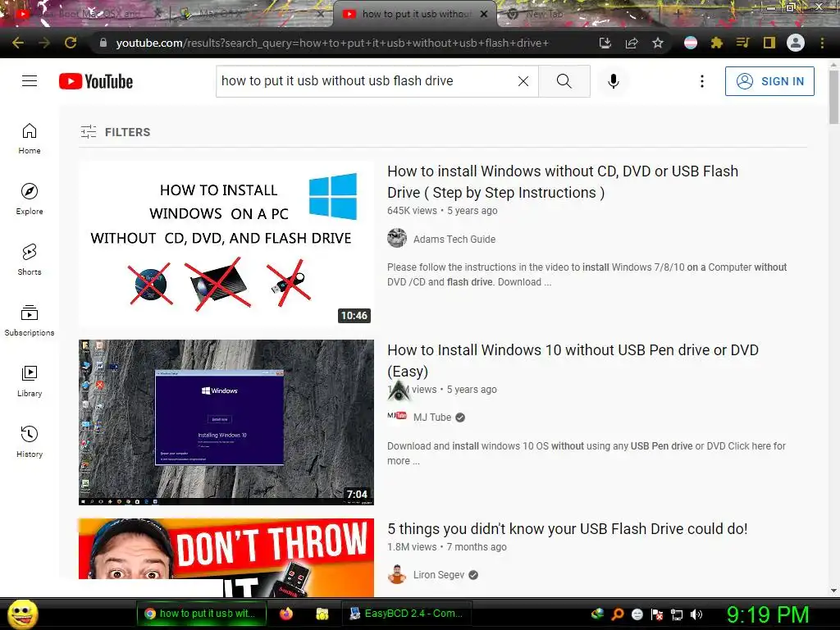The height and width of the screenshot is (630, 840).
Task: Go back with the browser back arrow
Action: 18,43
